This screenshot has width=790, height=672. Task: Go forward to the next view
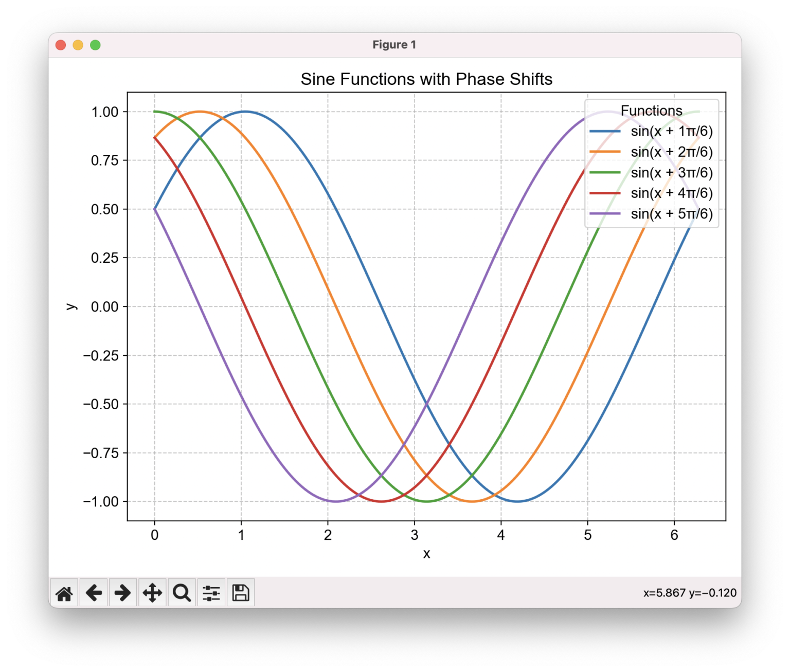pos(122,592)
